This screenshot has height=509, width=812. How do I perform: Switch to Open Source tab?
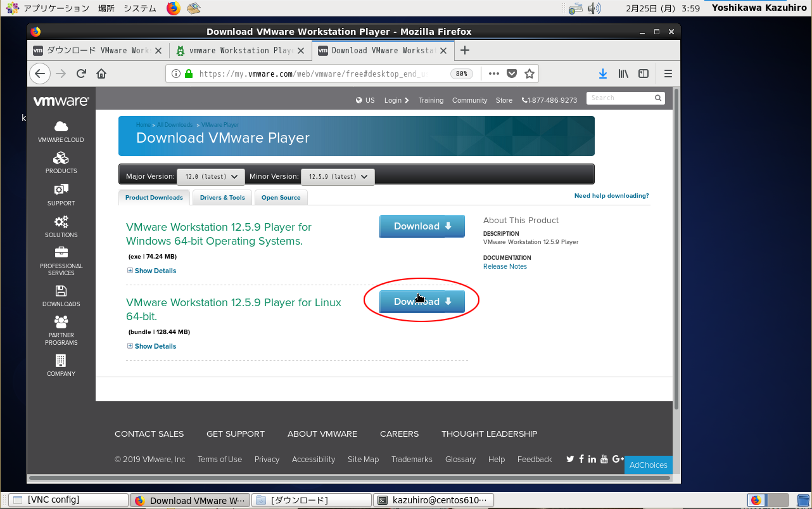(281, 198)
